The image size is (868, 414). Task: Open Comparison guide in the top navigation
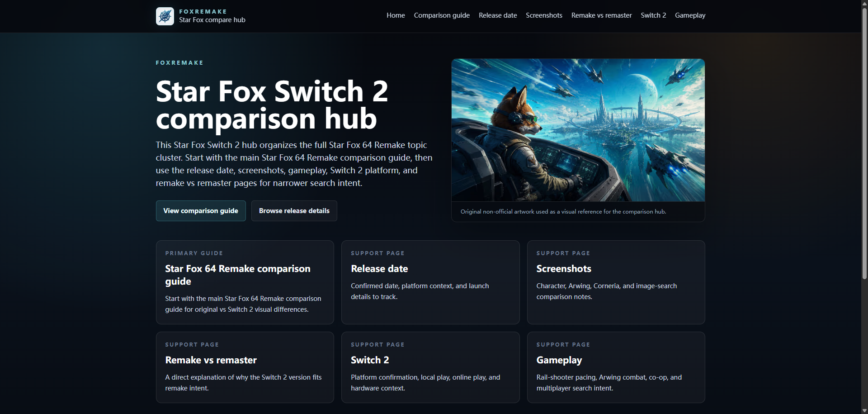coord(442,15)
